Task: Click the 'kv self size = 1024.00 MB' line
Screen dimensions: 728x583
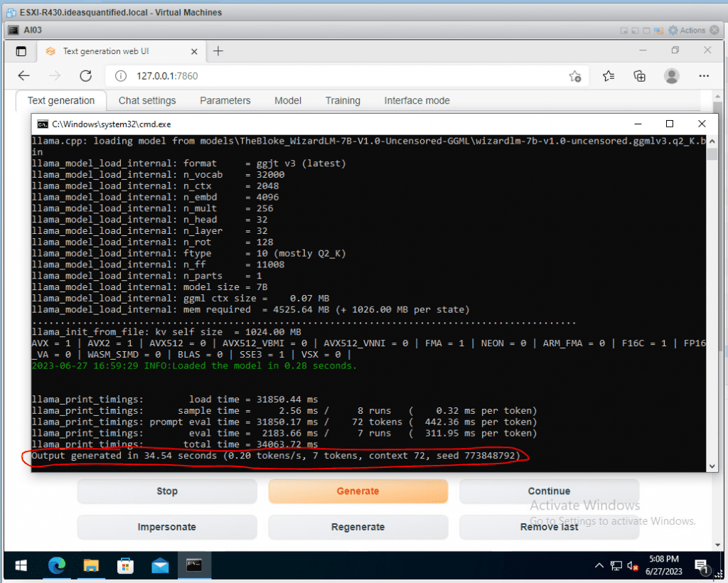Action: coord(166,332)
